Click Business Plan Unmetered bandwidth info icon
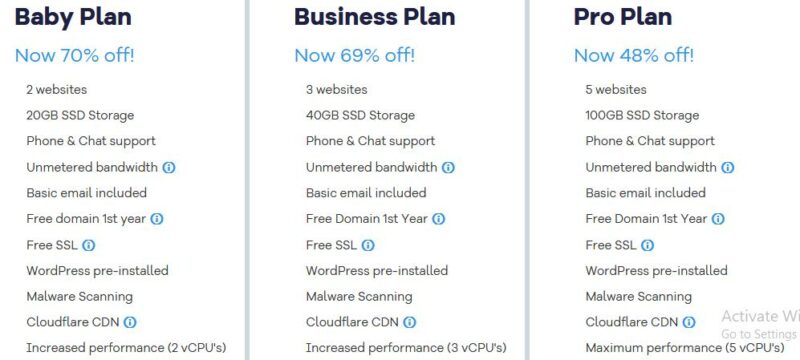Image resolution: width=800 pixels, height=360 pixels. (448, 167)
